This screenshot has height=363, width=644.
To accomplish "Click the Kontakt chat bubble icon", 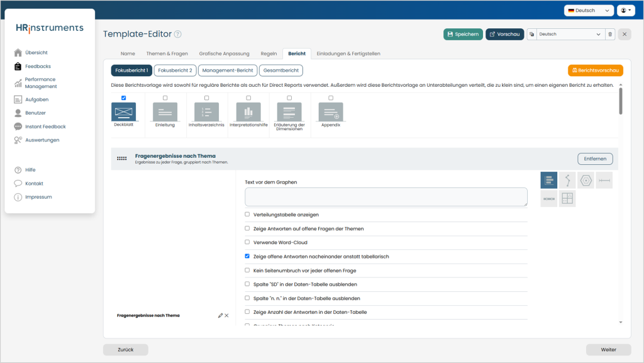I will 18,184.
